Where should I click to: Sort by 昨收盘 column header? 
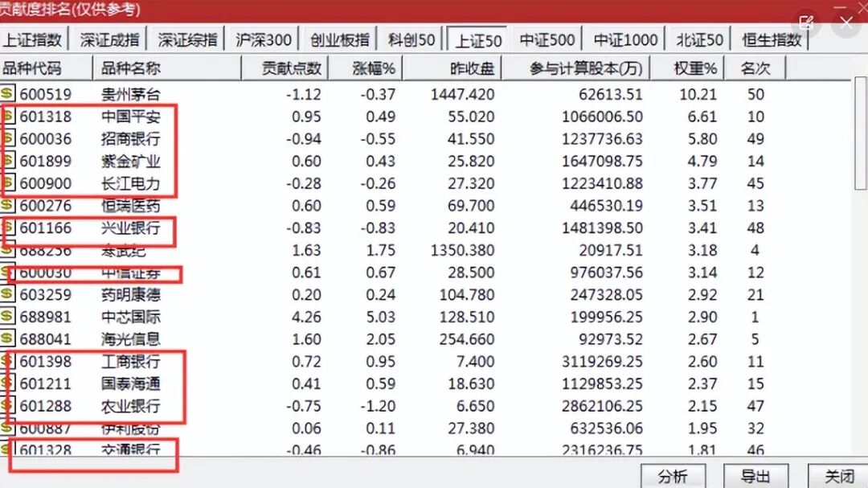[x=452, y=68]
